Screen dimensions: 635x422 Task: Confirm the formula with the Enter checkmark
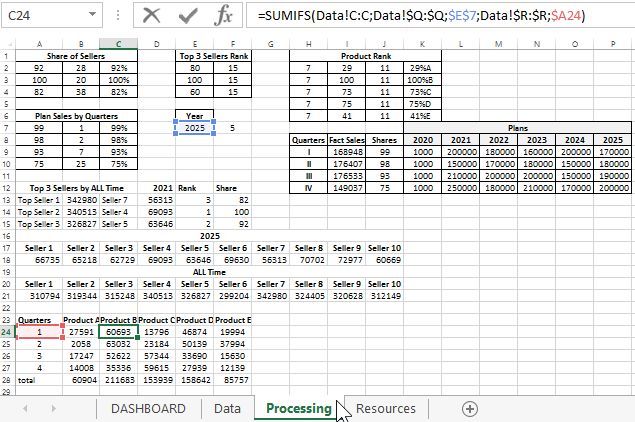coord(188,16)
